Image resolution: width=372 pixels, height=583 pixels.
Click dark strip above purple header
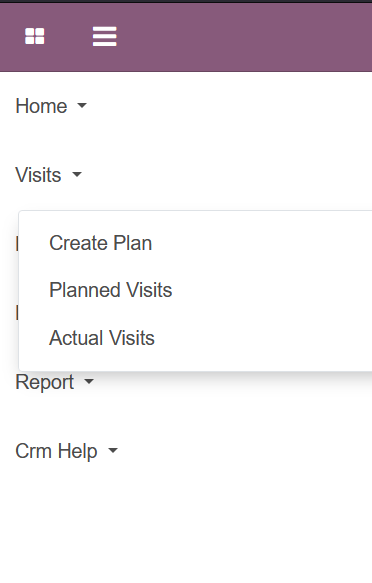pos(186,1)
